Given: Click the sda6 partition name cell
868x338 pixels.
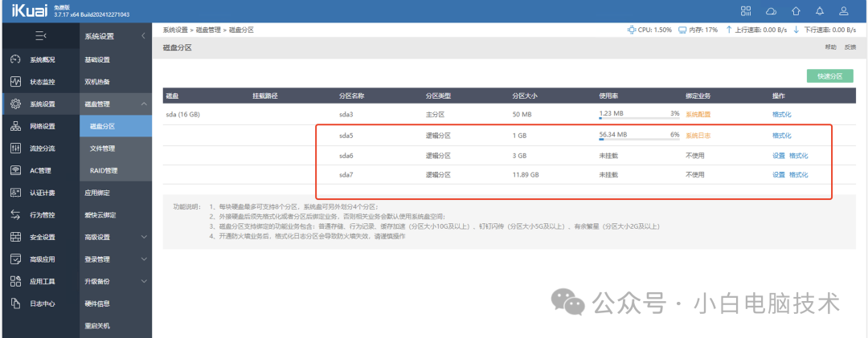Looking at the screenshot, I should (346, 156).
